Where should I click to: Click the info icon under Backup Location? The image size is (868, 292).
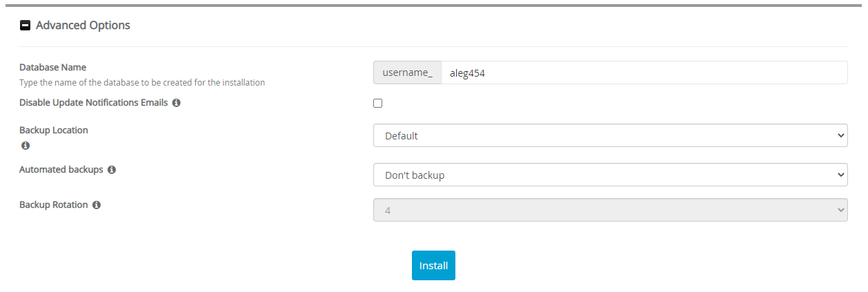click(26, 146)
